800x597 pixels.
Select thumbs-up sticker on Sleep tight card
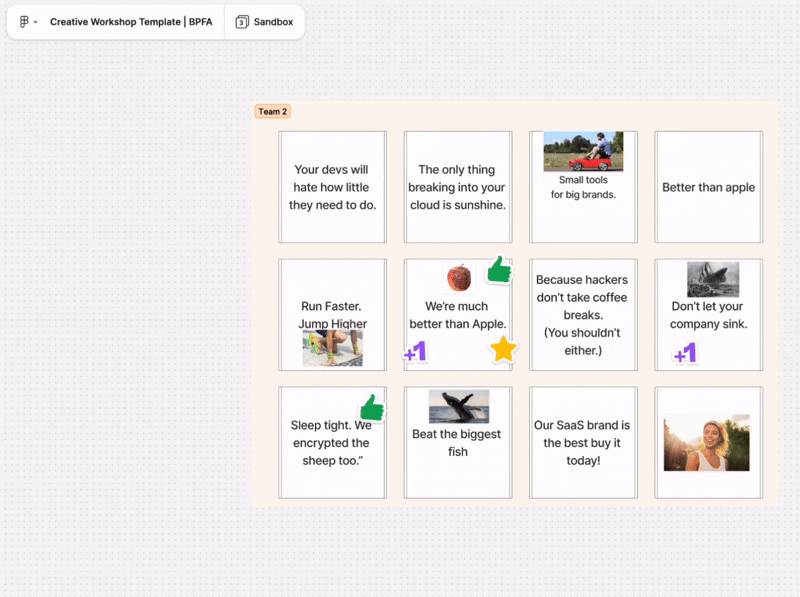click(372, 407)
